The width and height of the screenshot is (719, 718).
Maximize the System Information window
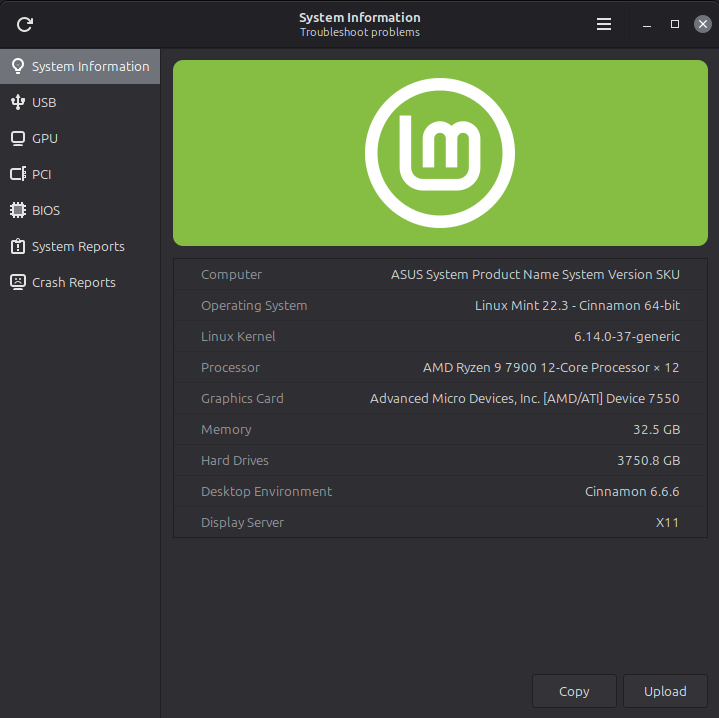[x=675, y=24]
